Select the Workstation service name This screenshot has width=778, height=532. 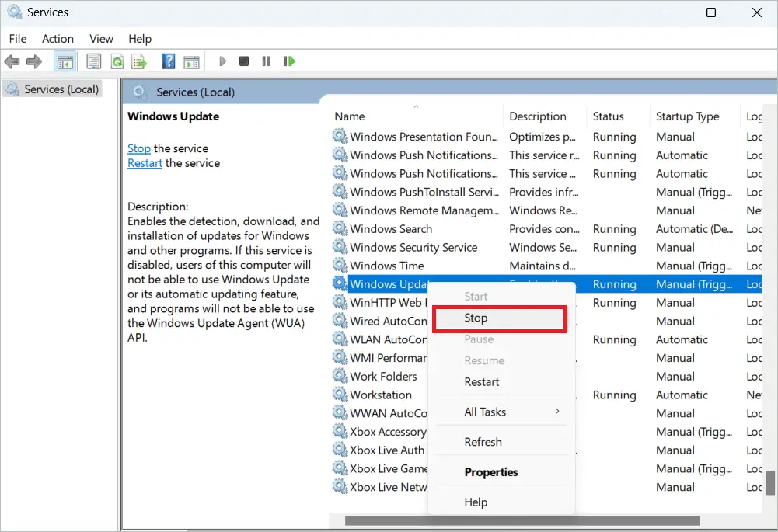pyautogui.click(x=381, y=395)
